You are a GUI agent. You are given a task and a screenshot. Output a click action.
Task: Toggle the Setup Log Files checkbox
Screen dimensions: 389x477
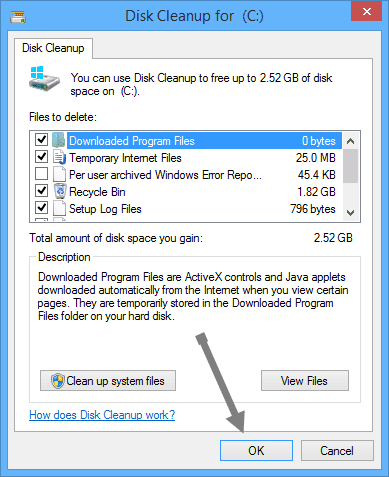[41, 208]
